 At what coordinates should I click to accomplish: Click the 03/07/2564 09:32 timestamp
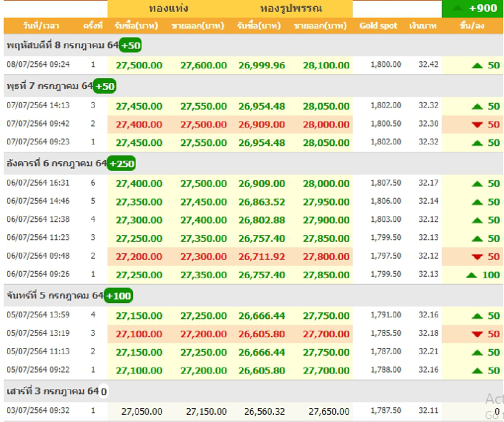coord(38,411)
